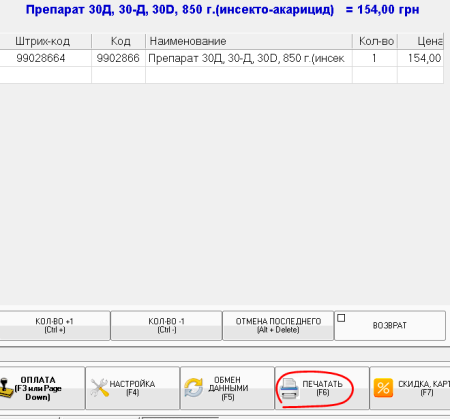Open НАСТРОЙКА (F4) label
This screenshot has height=419, width=450.
[132, 388]
